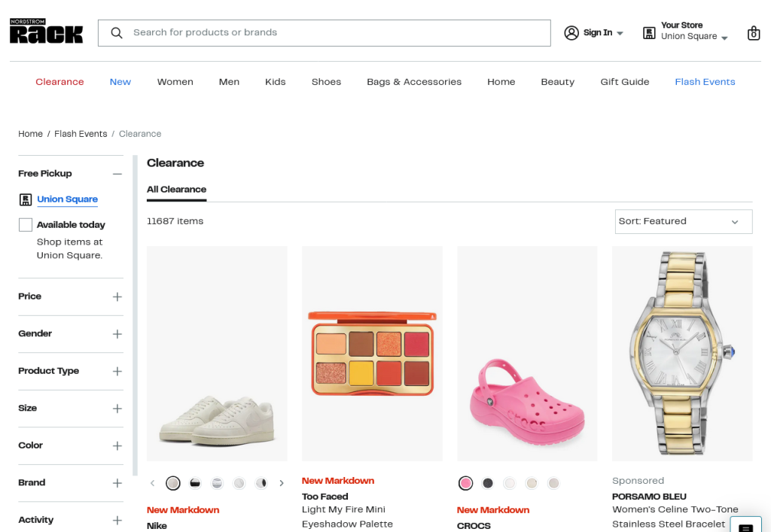Click the search magnifier icon
This screenshot has height=532, width=771.
(x=117, y=33)
